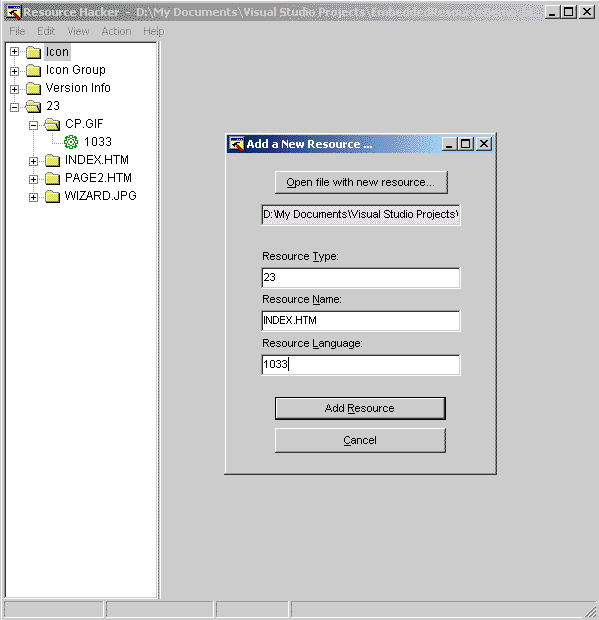Click the CP.GIF open folder icon
599x620 pixels.
(x=52, y=124)
